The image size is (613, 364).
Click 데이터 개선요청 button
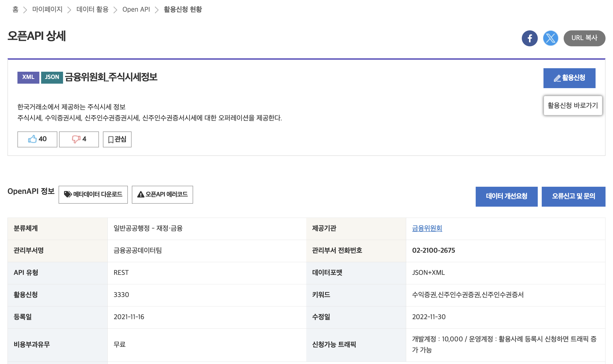click(506, 196)
